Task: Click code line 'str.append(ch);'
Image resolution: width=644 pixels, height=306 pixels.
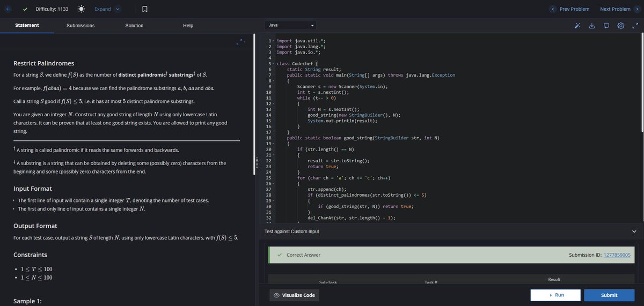Action: pos(327,189)
